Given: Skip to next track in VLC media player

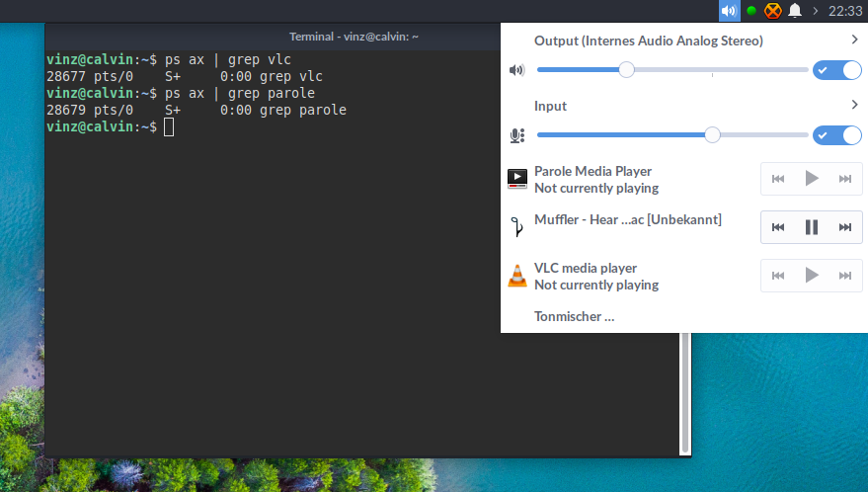Looking at the screenshot, I should click(844, 276).
